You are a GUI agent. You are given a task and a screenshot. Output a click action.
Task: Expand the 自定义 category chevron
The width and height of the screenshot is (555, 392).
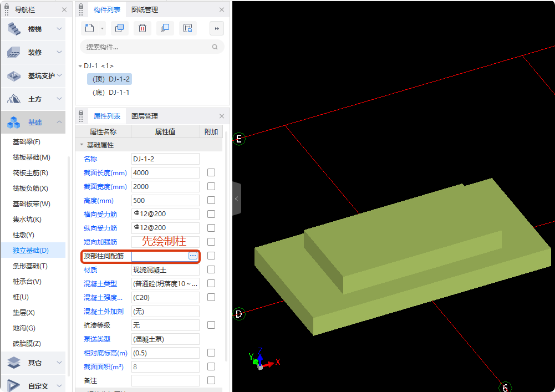pyautogui.click(x=59, y=386)
